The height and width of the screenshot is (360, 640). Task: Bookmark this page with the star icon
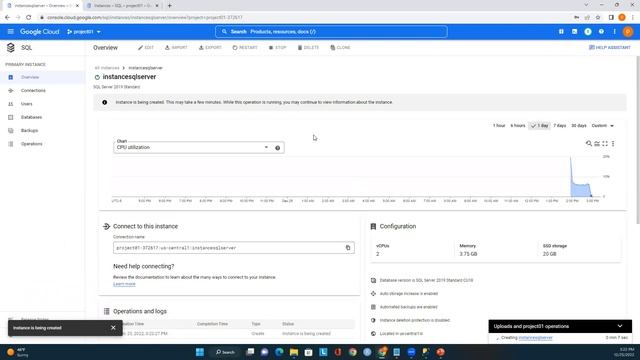click(598, 18)
